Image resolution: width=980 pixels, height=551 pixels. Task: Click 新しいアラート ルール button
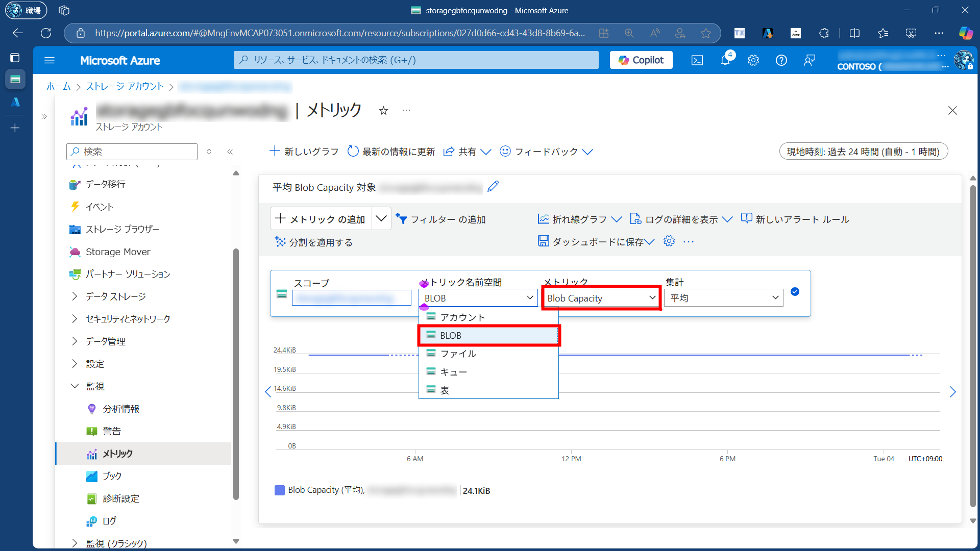click(795, 219)
